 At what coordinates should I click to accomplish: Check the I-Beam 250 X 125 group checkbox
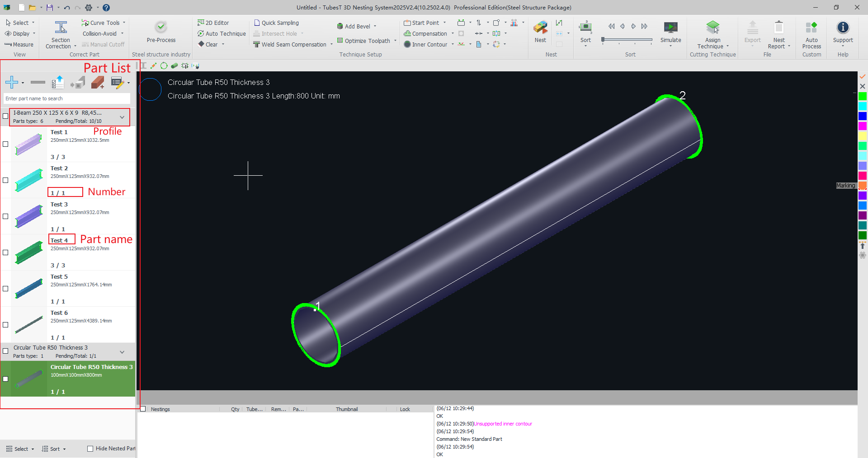pos(5,116)
